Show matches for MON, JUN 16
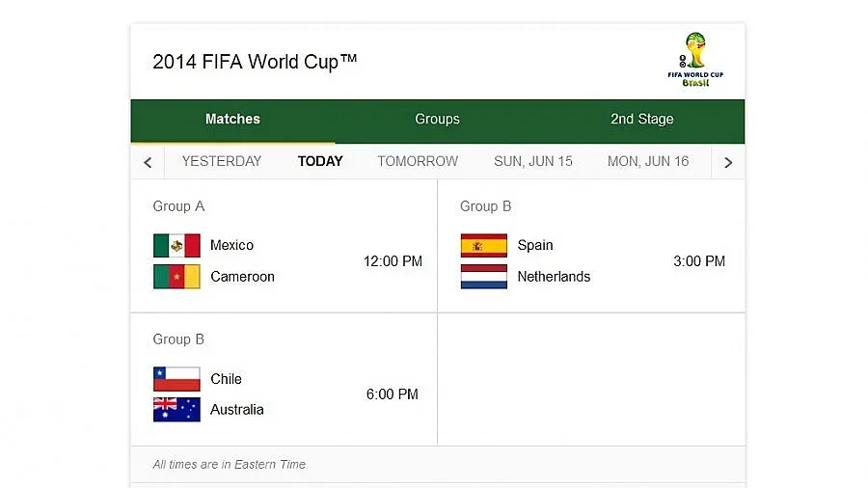 point(648,161)
